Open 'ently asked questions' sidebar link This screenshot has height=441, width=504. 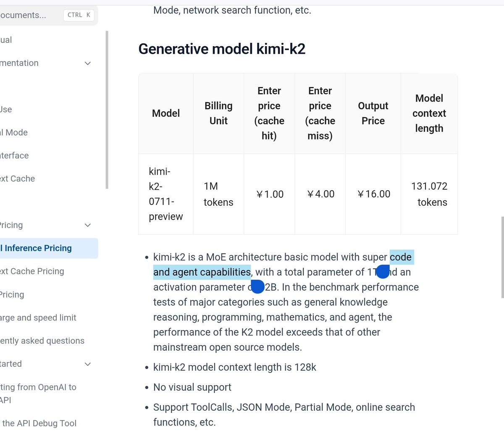coord(42,341)
